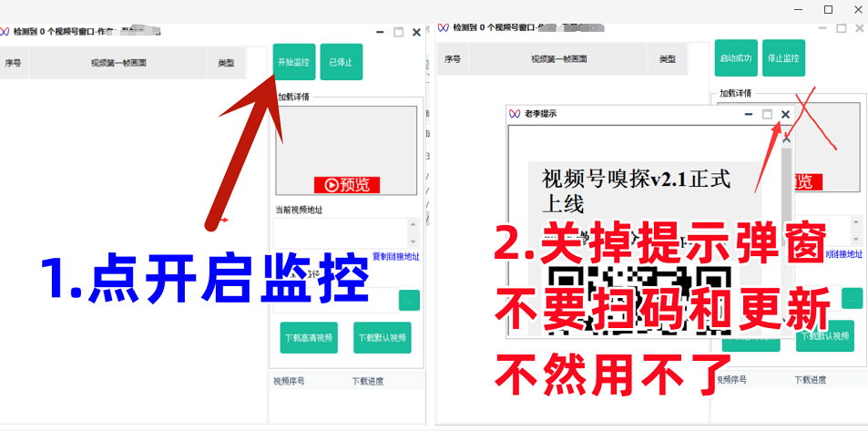Maximize the left 视频号 window
868x431 pixels.
[399, 32]
